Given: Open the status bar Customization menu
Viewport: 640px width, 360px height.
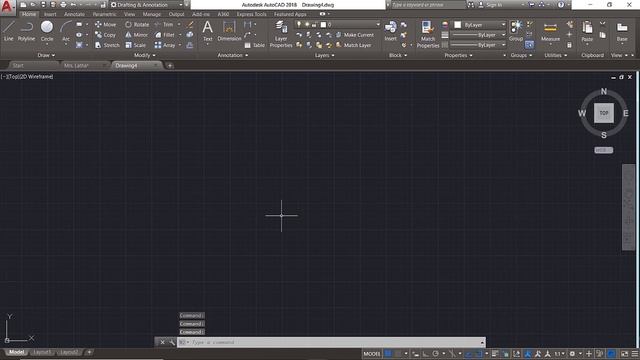Looking at the screenshot, I should click(635, 354).
